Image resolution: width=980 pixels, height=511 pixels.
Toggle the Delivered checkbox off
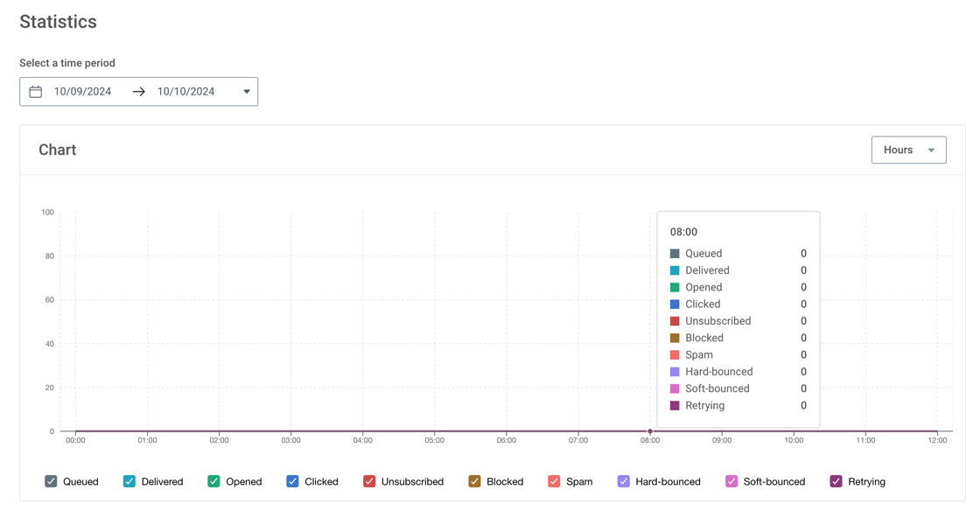click(x=129, y=481)
